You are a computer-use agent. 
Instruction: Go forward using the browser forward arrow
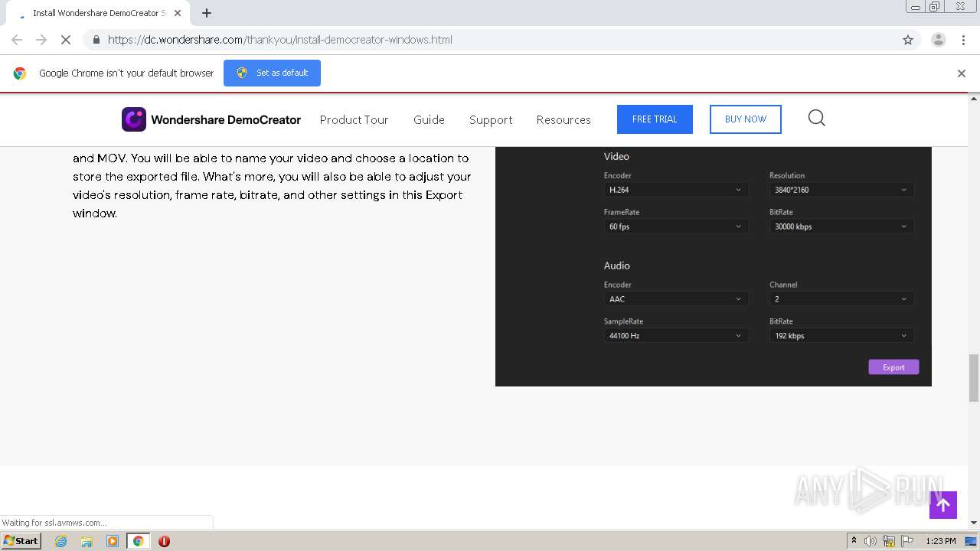click(41, 40)
